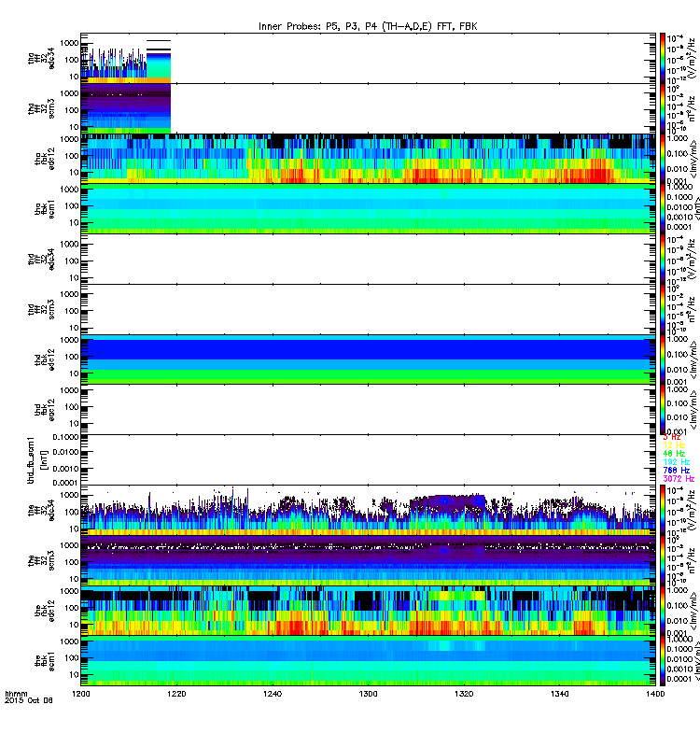The width and height of the screenshot is (700, 747).
Task: Select the "tha fbk scm1" panel label
Action: click(44, 208)
